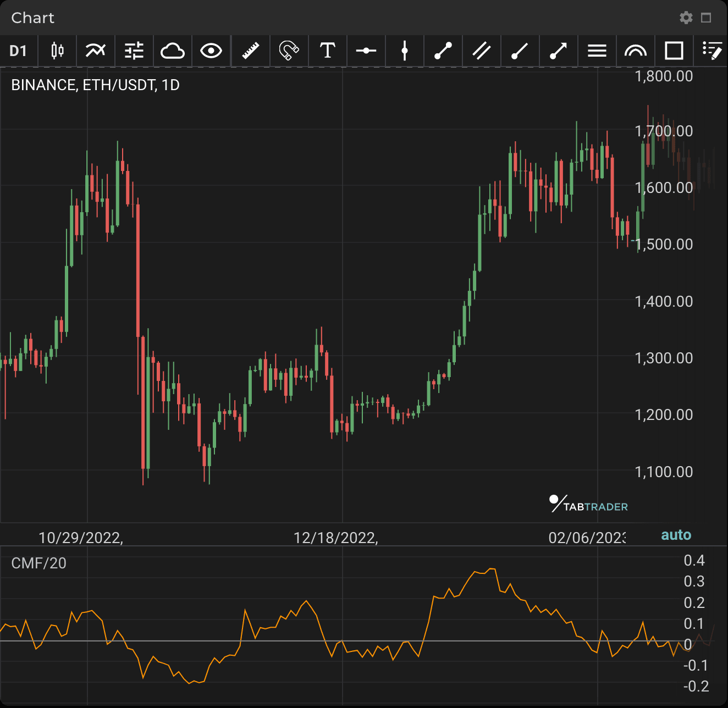The height and width of the screenshot is (708, 728).
Task: Open chart settings sliders icon
Action: coord(134,51)
